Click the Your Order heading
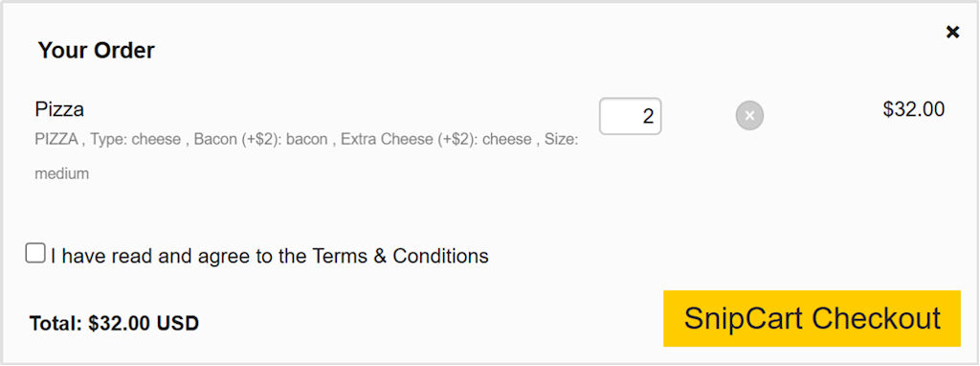The image size is (980, 366). tap(97, 50)
